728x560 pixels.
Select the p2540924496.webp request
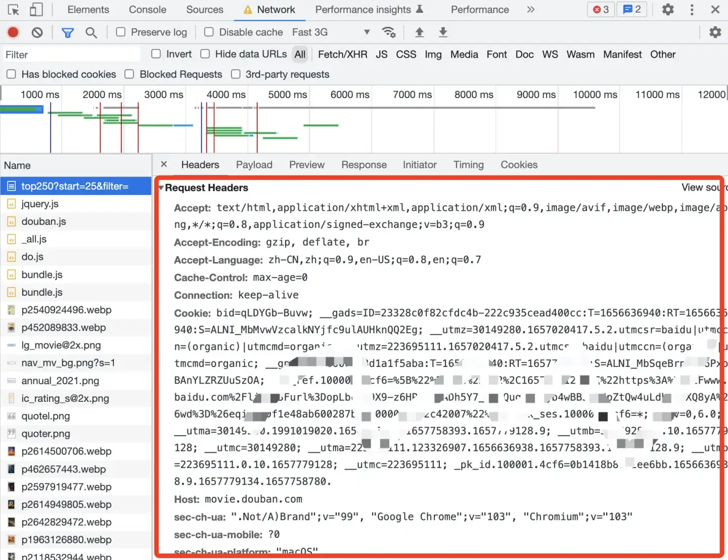click(76, 310)
